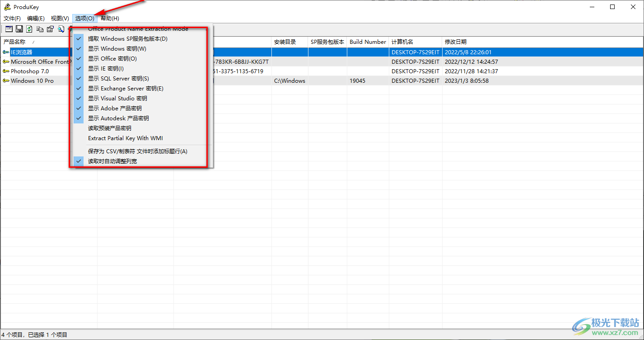Open the 帮助(H) menu
The width and height of the screenshot is (644, 340).
point(110,19)
